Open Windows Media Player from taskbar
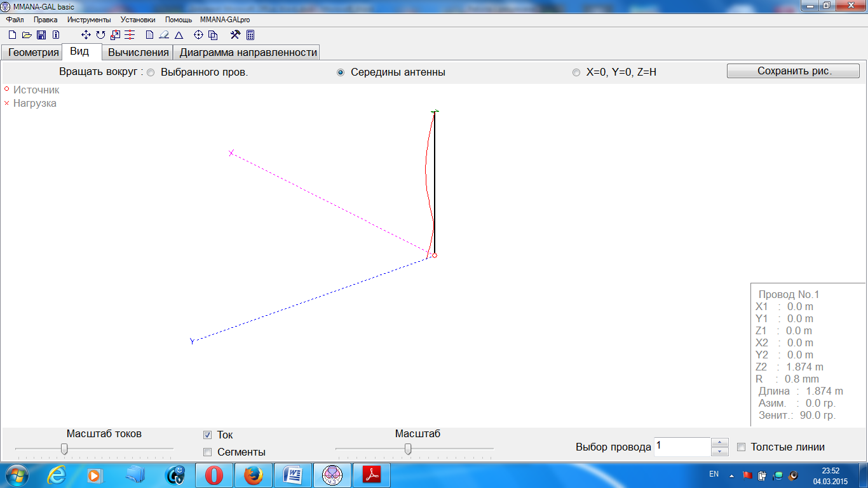868x488 pixels. click(x=95, y=475)
